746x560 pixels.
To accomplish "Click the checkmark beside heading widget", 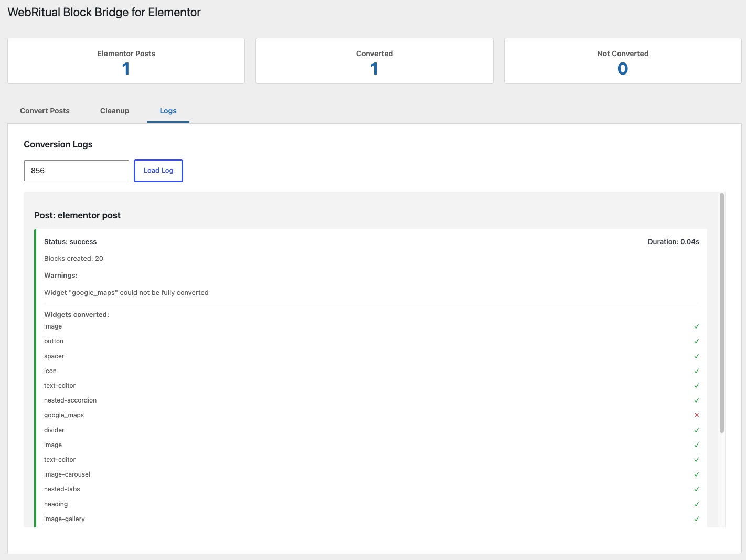I will pyautogui.click(x=697, y=504).
